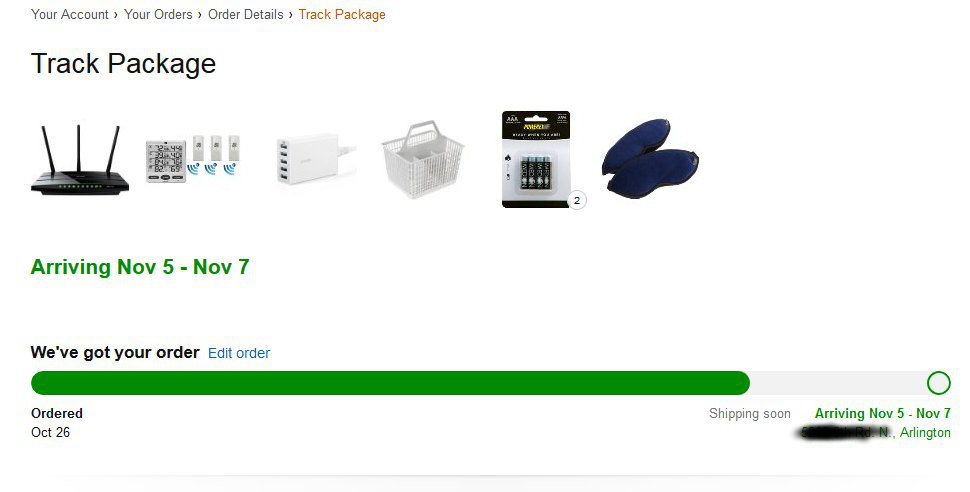Click the Edit order link
The width and height of the screenshot is (970, 492).
(239, 353)
